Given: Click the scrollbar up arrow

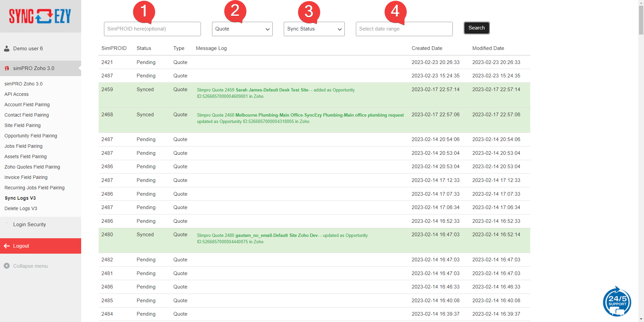Looking at the screenshot, I should tap(641, 3).
